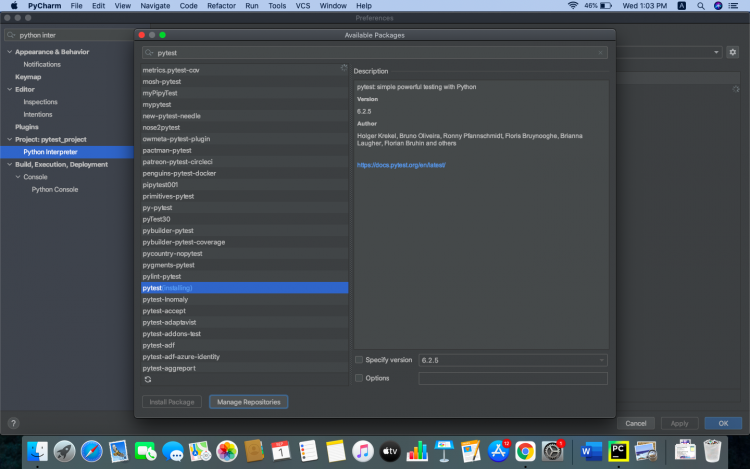
Task: Open the VCS menu
Action: coord(303,6)
